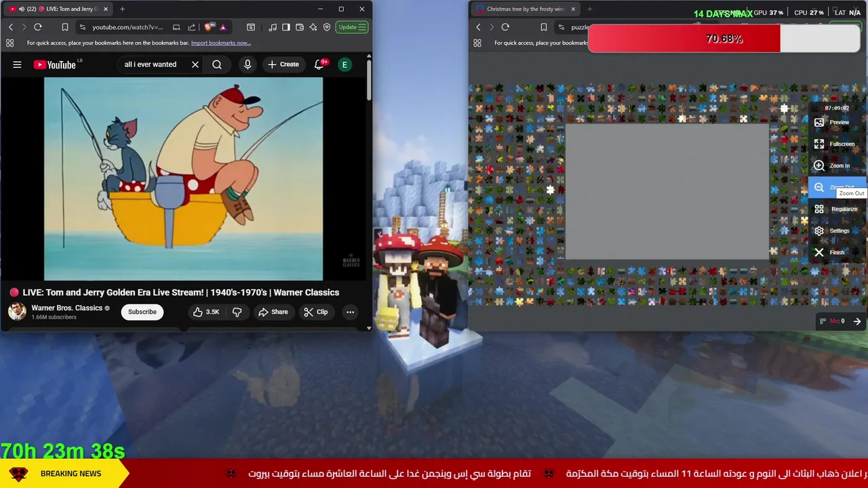Switch puzzle to Fullscreen
Viewport: 868px width, 488px height.
click(x=838, y=144)
